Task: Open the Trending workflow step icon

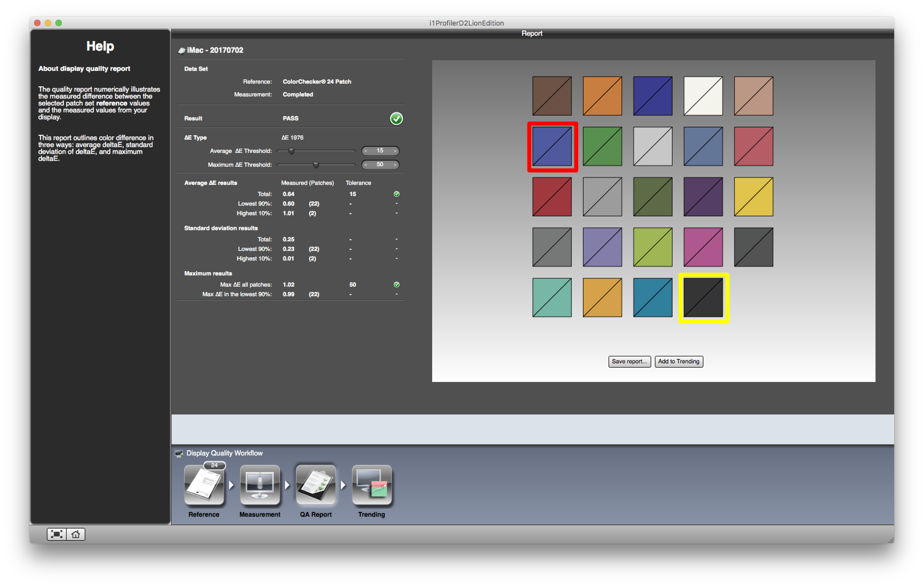Action: tap(371, 484)
